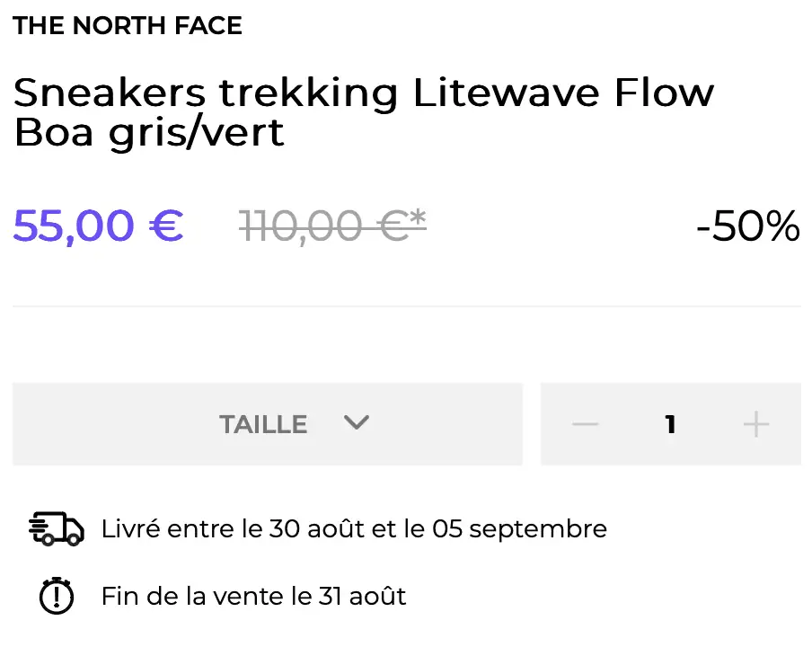Select the discounted price 55,00 €
The image size is (812, 647).
[97, 226]
